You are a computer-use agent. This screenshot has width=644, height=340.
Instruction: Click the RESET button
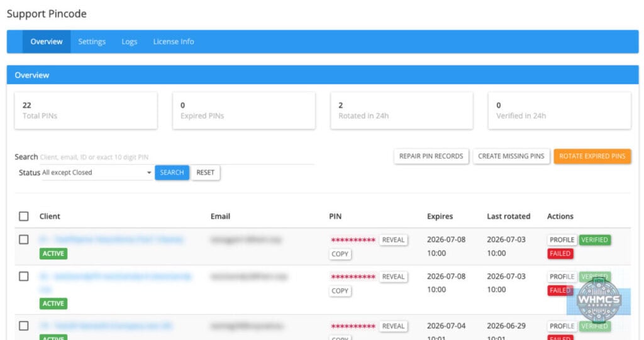[206, 172]
